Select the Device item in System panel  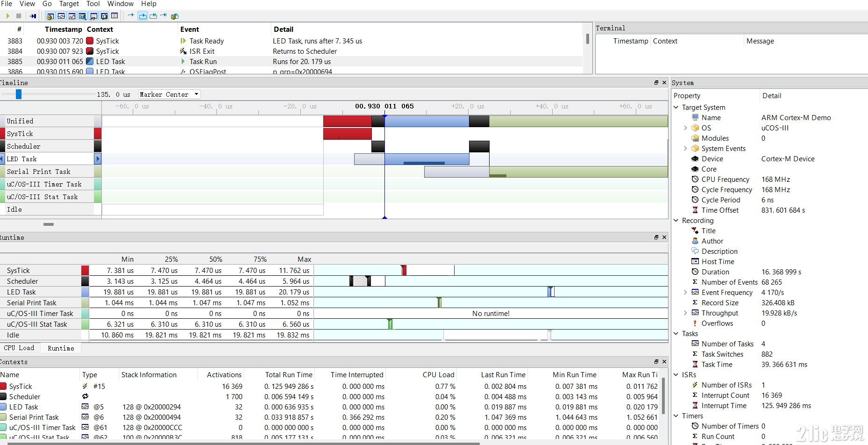(x=712, y=159)
